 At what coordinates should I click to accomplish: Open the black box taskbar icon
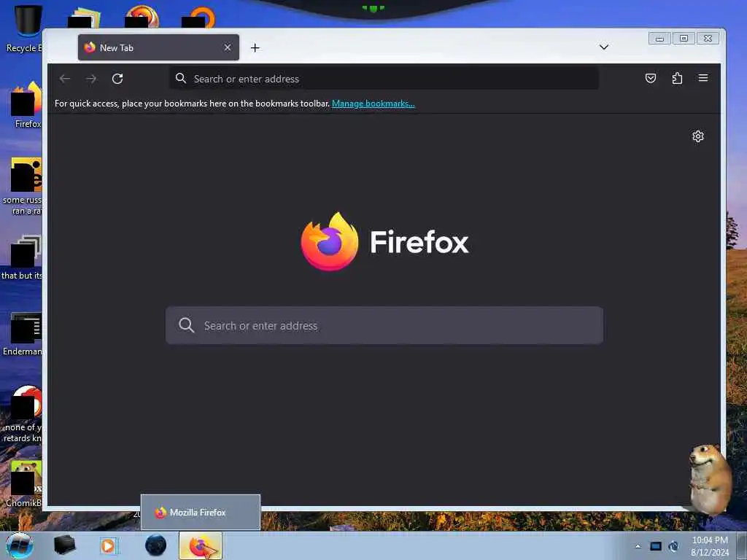[64, 545]
